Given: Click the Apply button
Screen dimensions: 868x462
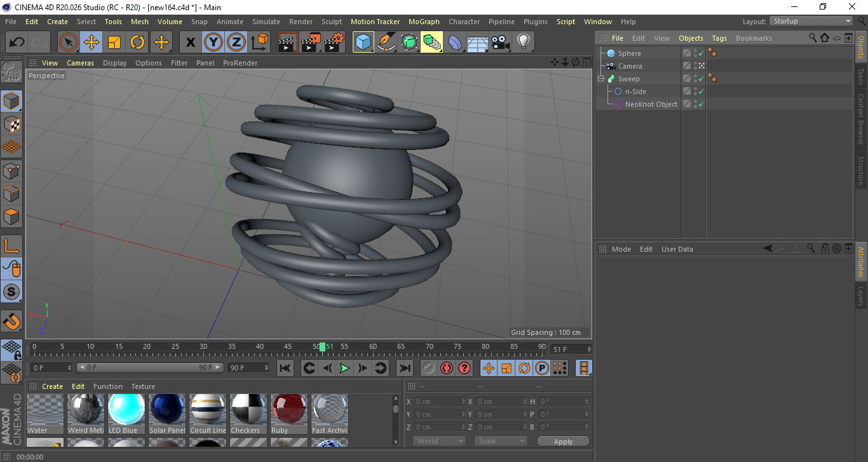Looking at the screenshot, I should click(x=563, y=441).
